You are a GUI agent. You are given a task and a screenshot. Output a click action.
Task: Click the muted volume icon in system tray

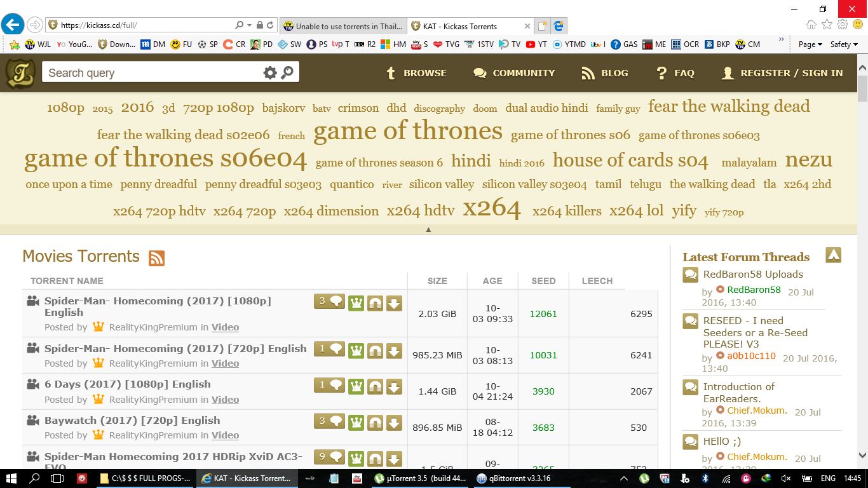(786, 478)
